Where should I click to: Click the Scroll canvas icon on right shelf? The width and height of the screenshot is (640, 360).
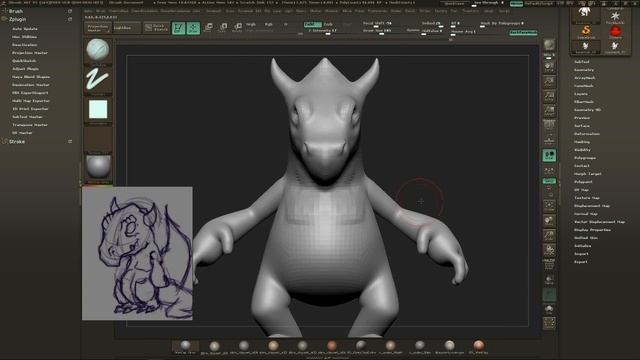pyautogui.click(x=549, y=67)
